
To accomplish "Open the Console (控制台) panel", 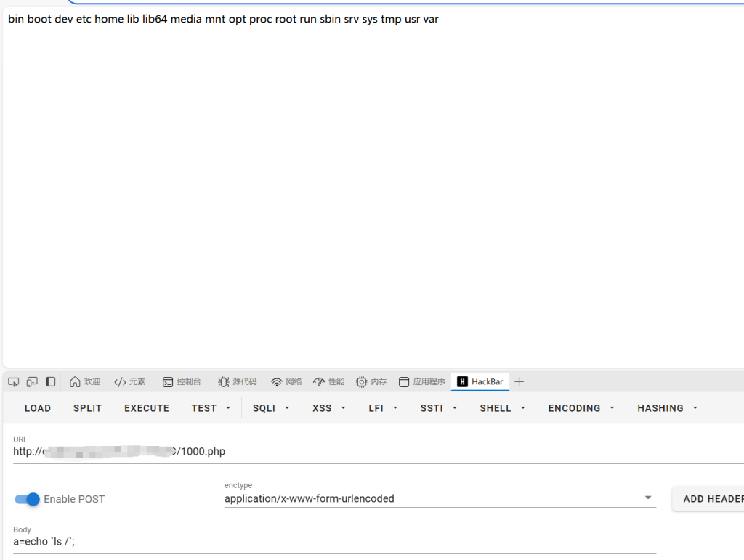I will (x=182, y=382).
